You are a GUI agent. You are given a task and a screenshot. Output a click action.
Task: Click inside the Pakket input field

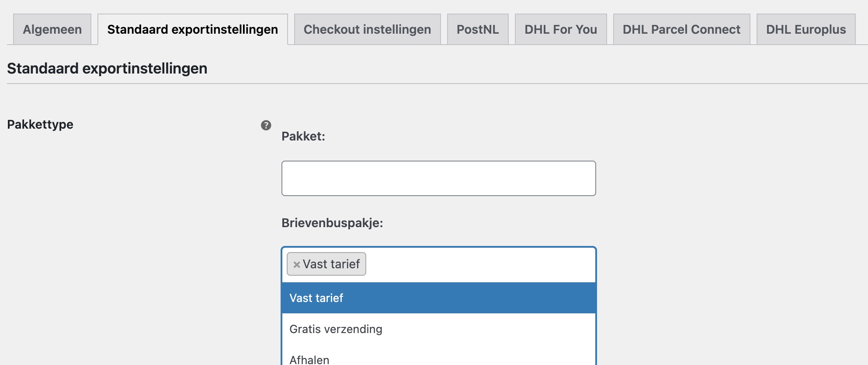click(437, 178)
